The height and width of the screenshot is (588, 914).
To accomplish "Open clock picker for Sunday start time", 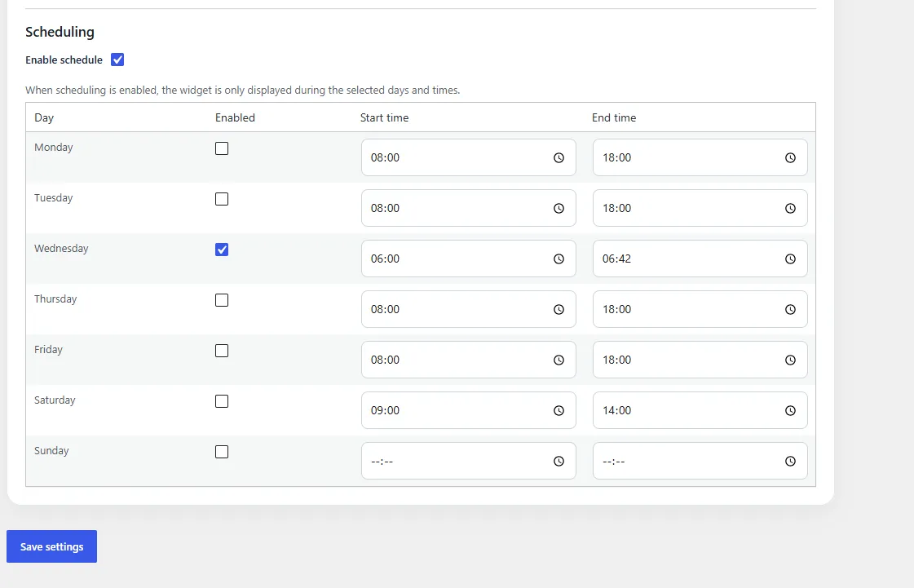I will tap(559, 461).
